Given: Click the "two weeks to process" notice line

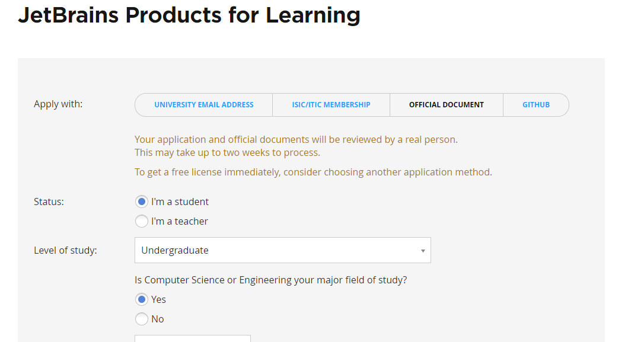Looking at the screenshot, I should click(x=227, y=152).
